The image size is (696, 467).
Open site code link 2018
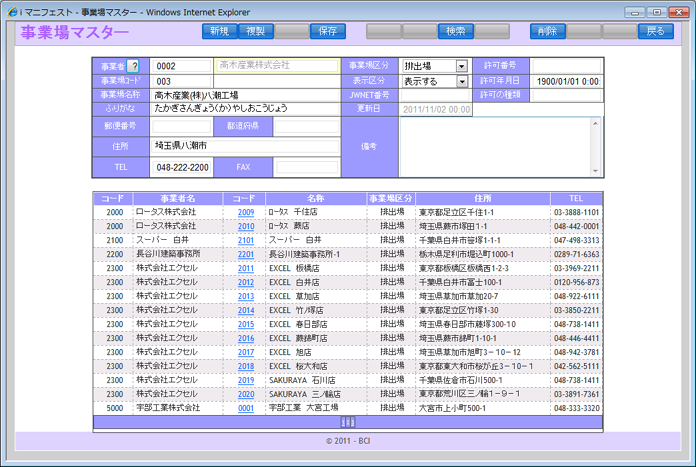click(246, 366)
